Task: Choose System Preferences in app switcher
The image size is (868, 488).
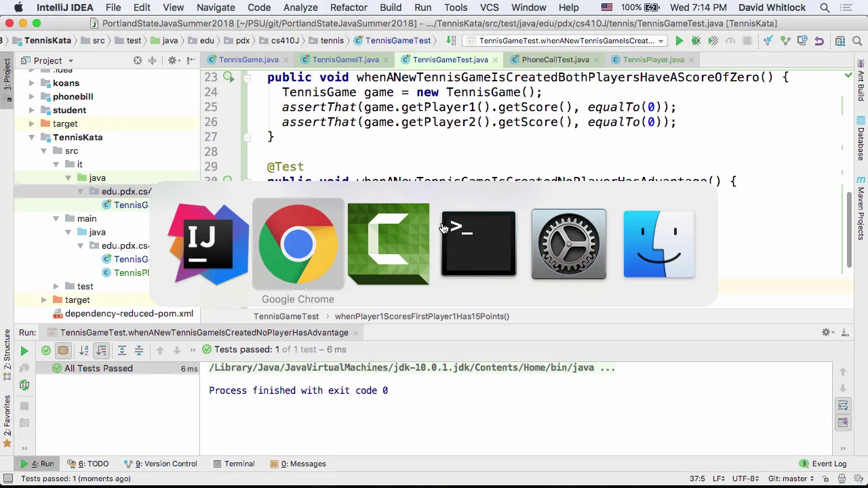Action: click(x=569, y=244)
